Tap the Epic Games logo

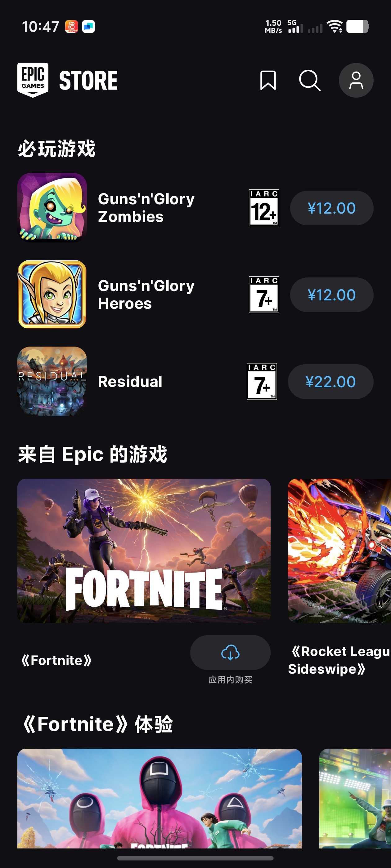33,80
